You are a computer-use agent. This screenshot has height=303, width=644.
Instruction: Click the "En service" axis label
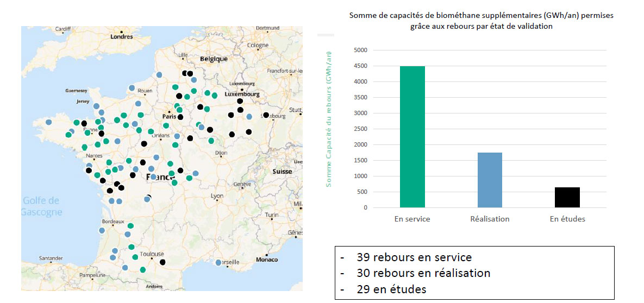click(x=412, y=219)
